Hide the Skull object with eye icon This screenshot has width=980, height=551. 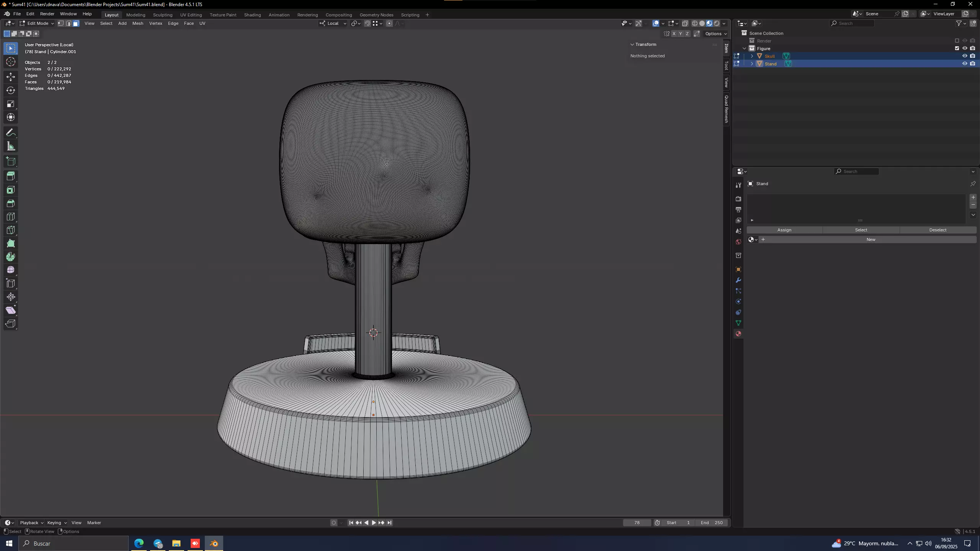click(x=965, y=56)
